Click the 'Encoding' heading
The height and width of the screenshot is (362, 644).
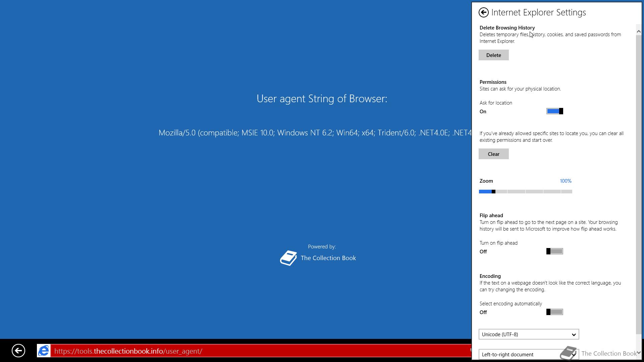coord(490,276)
